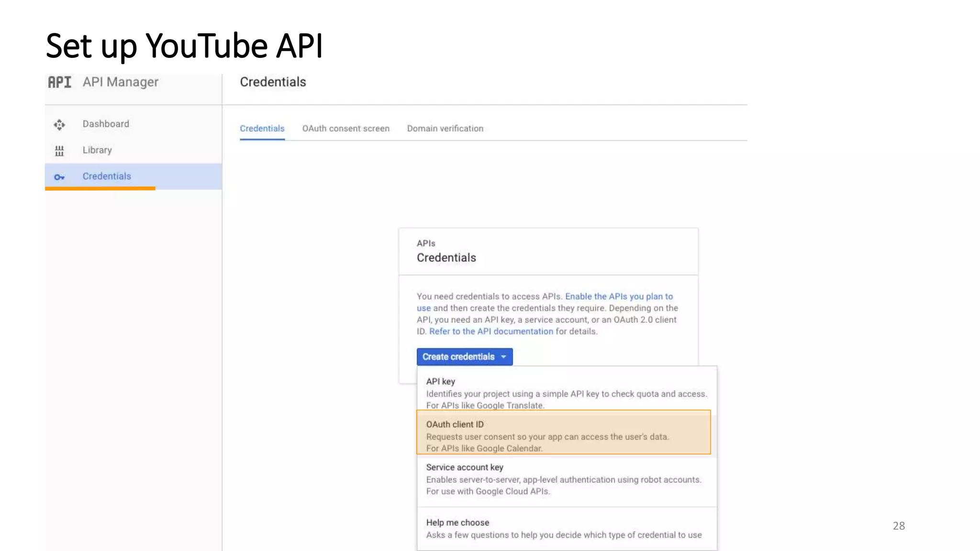This screenshot has height=551, width=980.
Task: Click the Create credentials dropdown arrow
Action: tap(503, 357)
